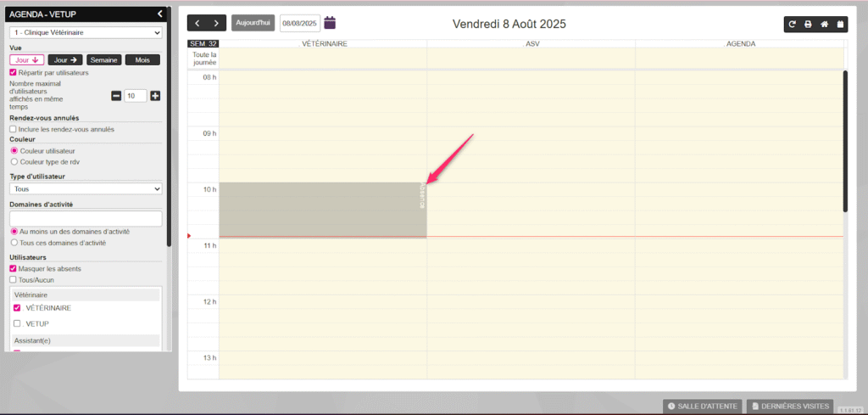Switch to Semaine view
This screenshot has width=868, height=415.
coord(103,60)
